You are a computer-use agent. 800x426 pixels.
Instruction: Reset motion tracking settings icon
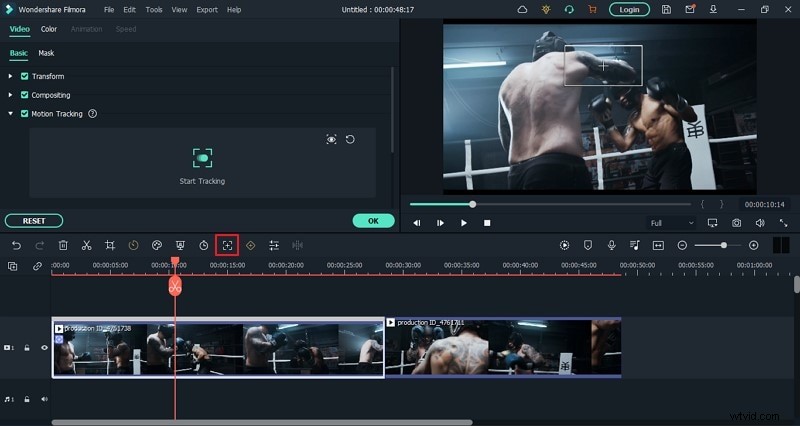pos(350,139)
